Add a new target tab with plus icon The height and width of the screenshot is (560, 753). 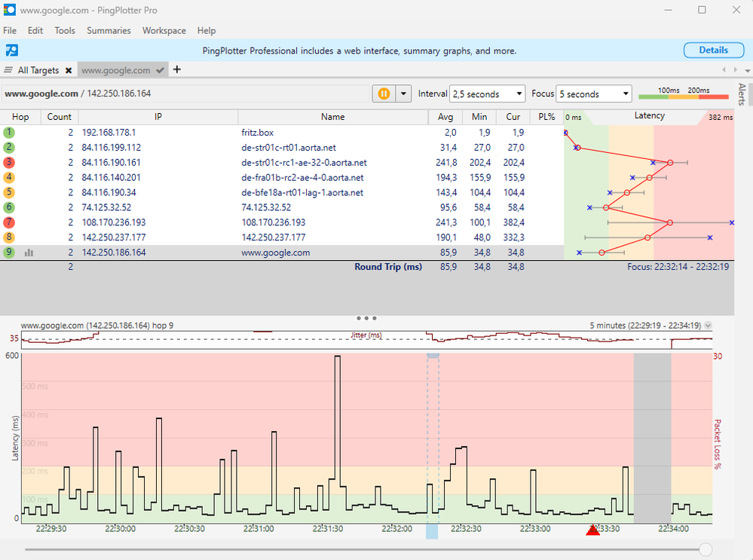click(x=177, y=69)
